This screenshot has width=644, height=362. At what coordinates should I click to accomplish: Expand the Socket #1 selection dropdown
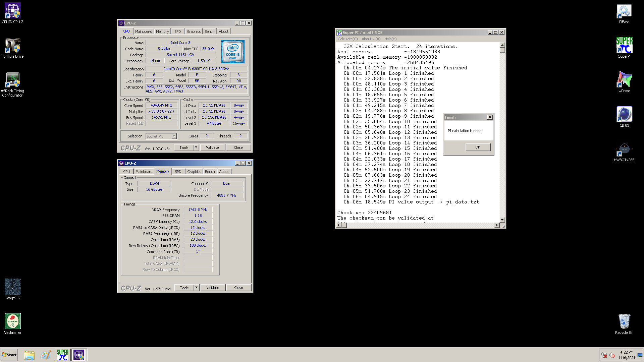[x=174, y=136]
